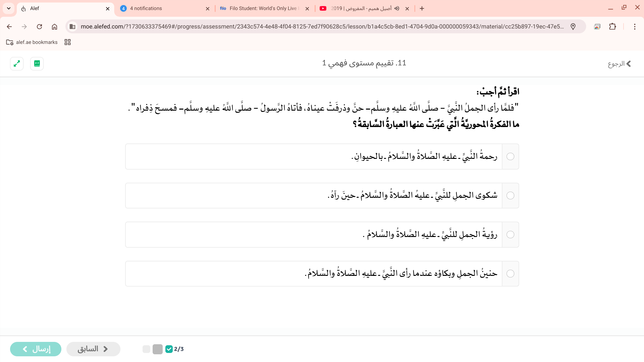The image size is (644, 362).
Task: Open the extensions puzzle icon
Action: pyautogui.click(x=612, y=26)
